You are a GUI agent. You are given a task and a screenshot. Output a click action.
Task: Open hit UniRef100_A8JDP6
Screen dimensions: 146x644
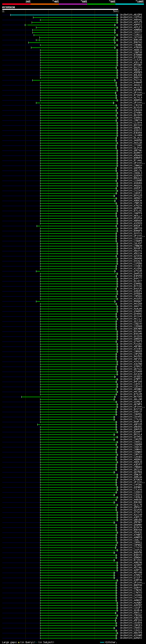click(131, 15)
